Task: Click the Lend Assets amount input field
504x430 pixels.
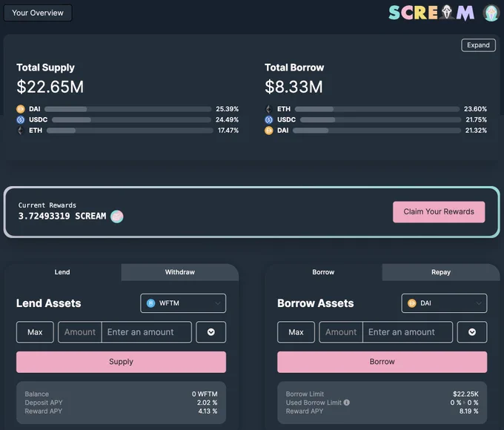Action: coord(147,332)
